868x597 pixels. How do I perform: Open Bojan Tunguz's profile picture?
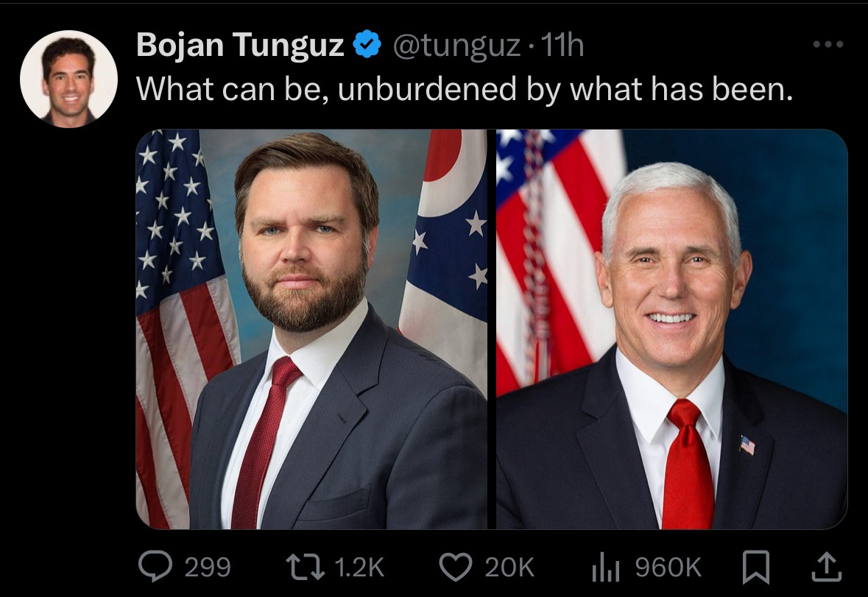coord(68,79)
